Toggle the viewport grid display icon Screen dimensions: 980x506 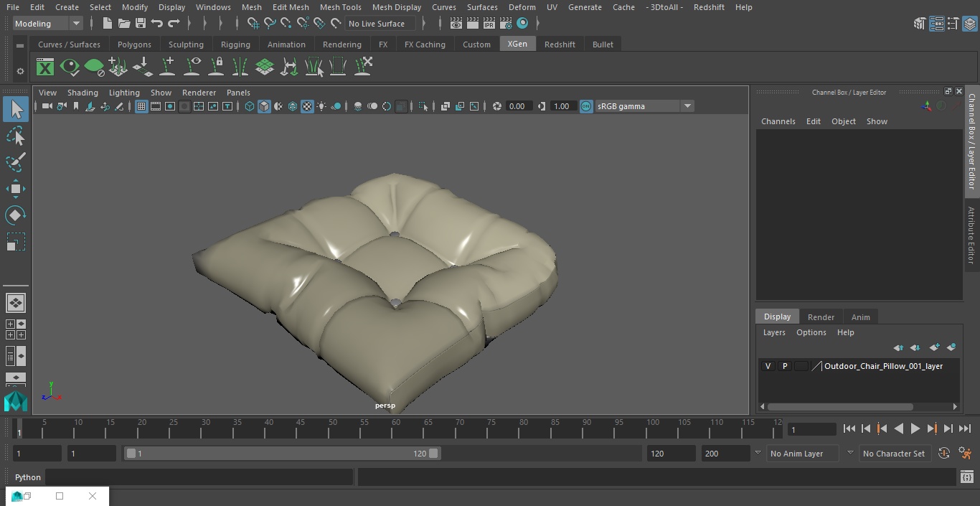[141, 106]
